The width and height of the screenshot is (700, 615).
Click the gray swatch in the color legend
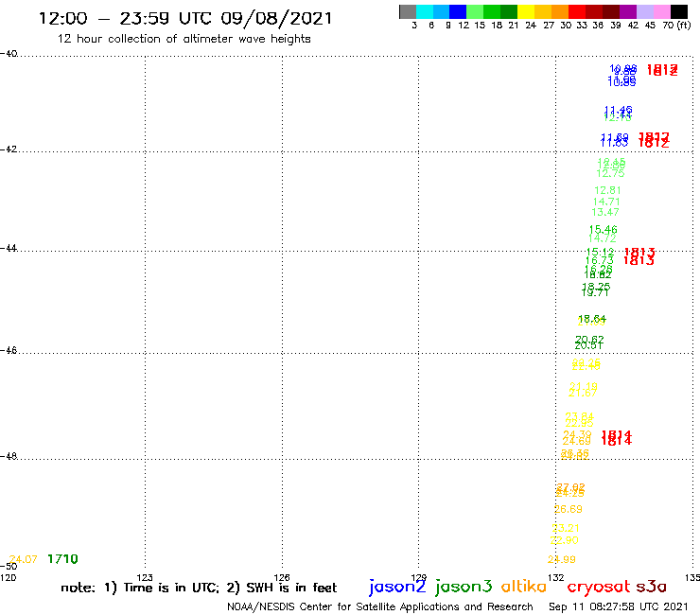coord(408,11)
